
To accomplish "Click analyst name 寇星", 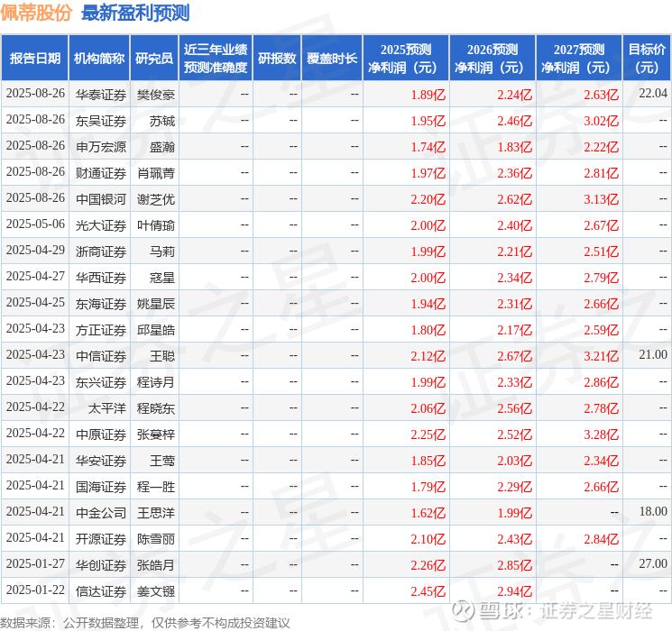I will [x=162, y=278].
